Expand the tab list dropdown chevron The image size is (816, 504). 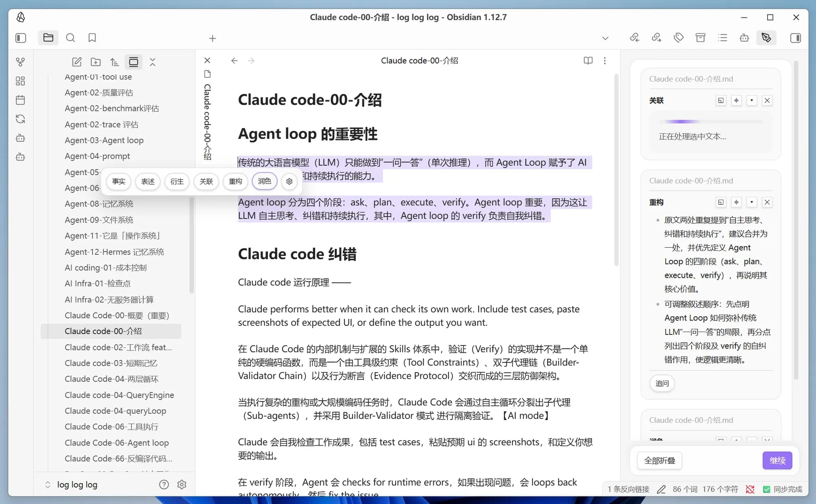[x=605, y=38]
